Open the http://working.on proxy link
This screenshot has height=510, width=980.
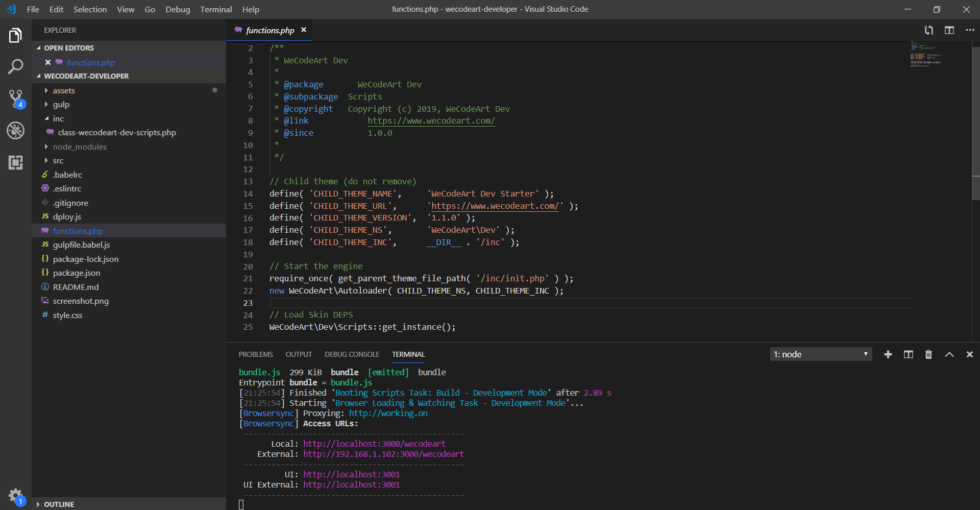(x=388, y=413)
